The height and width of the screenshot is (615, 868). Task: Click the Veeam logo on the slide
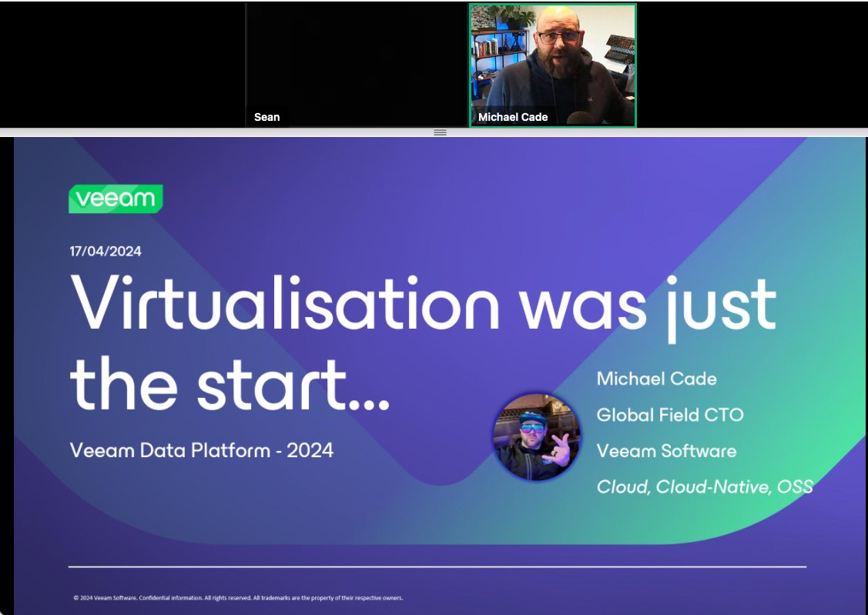tap(116, 199)
